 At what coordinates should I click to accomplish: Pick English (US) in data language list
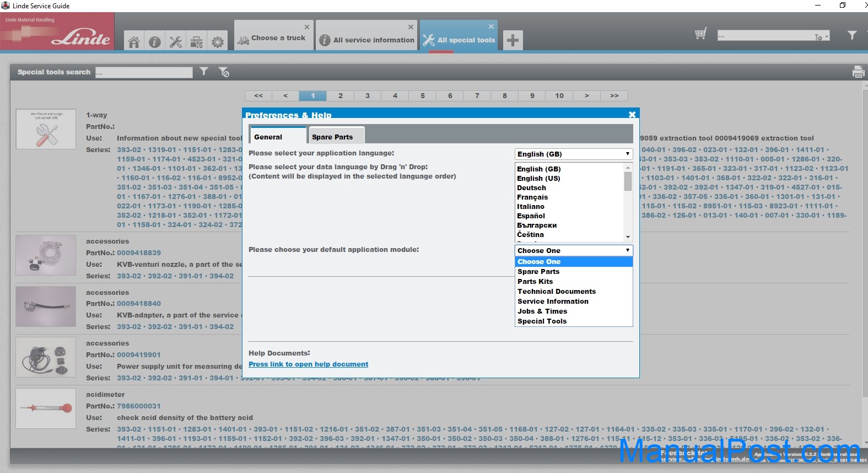[x=538, y=179]
